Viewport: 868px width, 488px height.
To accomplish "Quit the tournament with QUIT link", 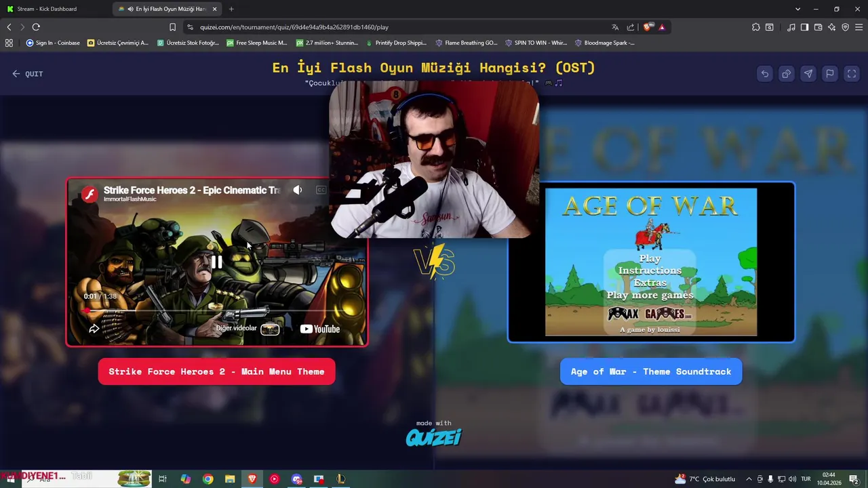I will pyautogui.click(x=28, y=74).
